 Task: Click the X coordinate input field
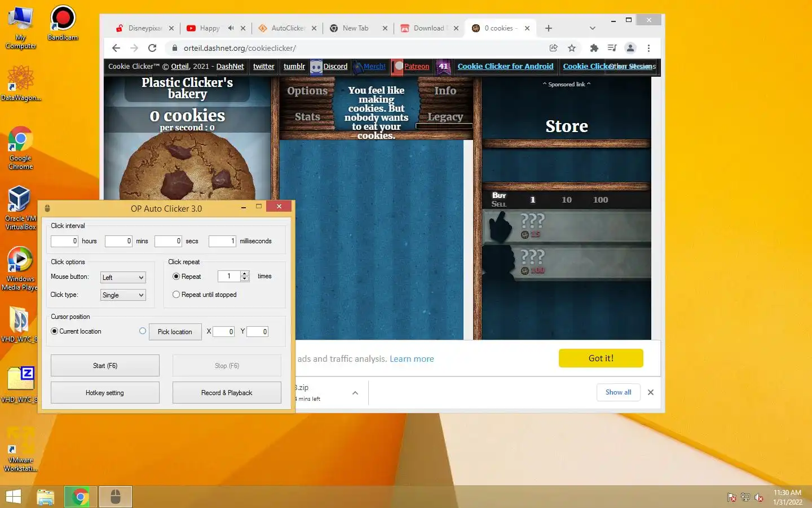pos(223,332)
